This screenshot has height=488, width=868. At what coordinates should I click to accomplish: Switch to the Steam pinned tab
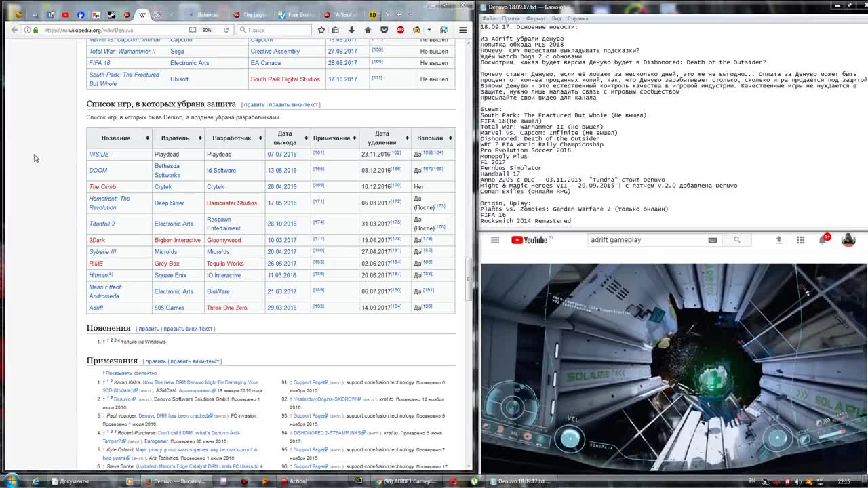coord(111,14)
